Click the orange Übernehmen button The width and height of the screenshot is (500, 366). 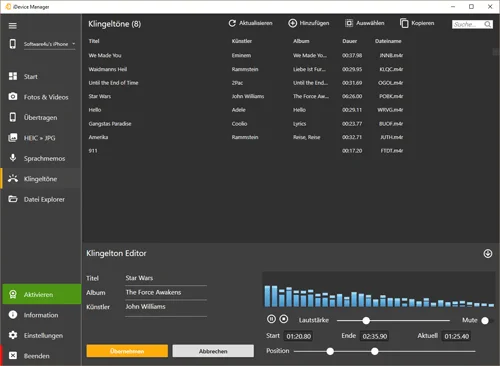(127, 351)
